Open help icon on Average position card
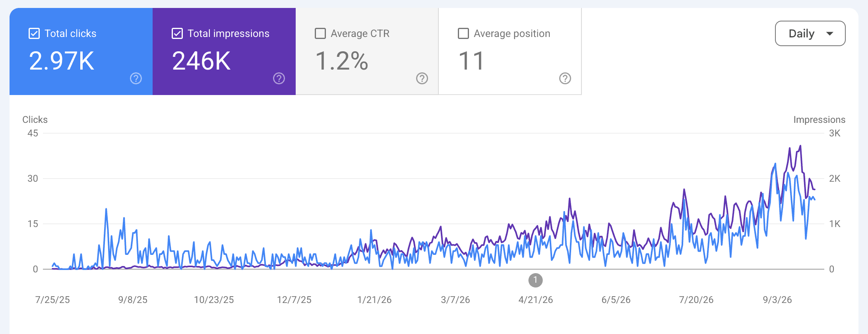The image size is (868, 334). click(x=565, y=78)
